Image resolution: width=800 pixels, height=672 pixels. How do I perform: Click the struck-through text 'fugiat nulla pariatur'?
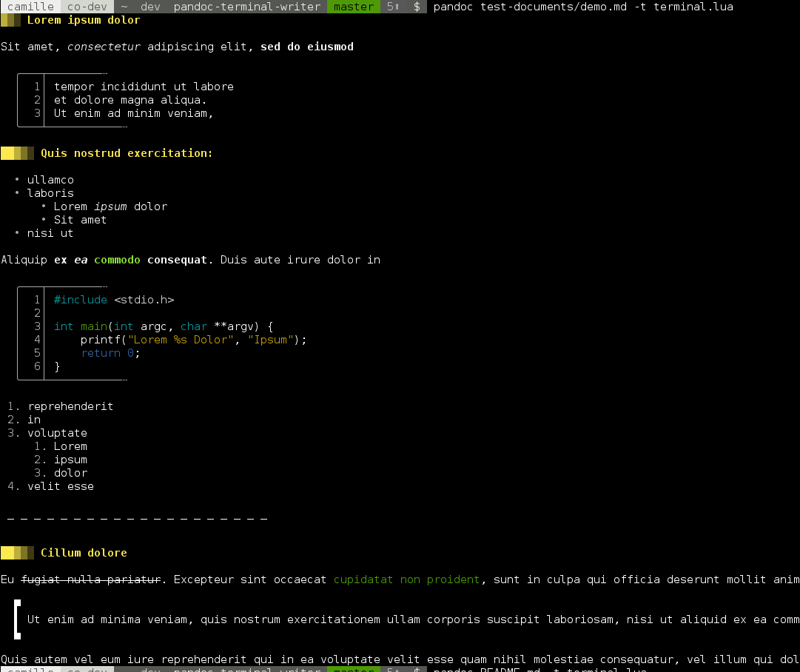pyautogui.click(x=90, y=579)
